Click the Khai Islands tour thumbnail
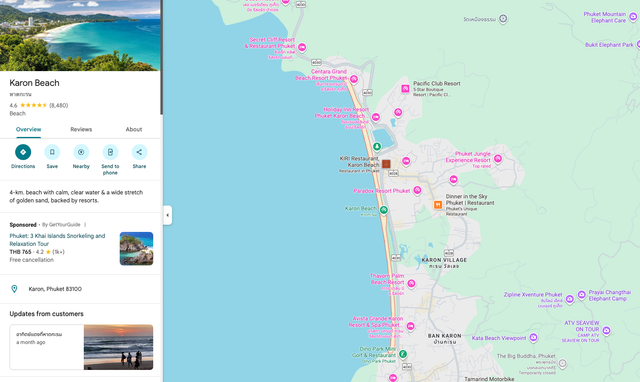The image size is (640, 382). (x=136, y=249)
